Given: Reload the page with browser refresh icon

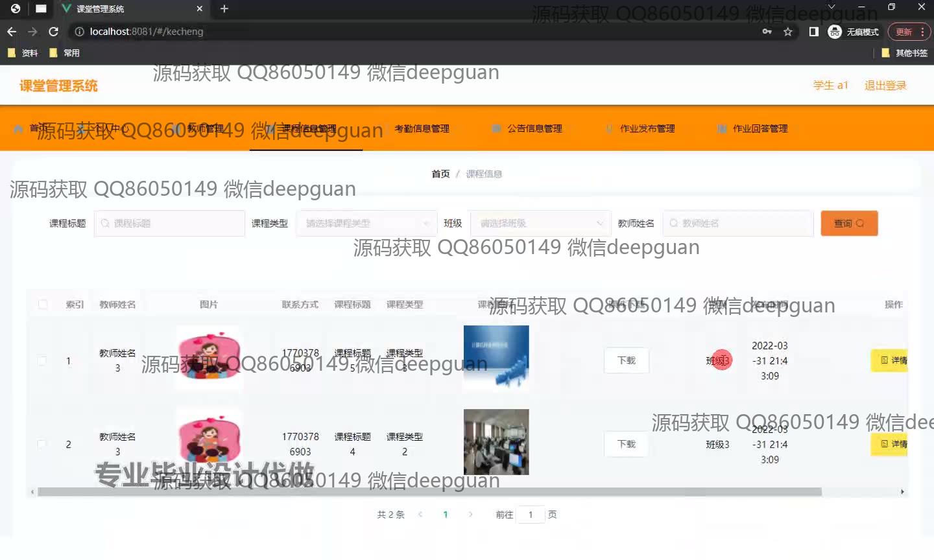Looking at the screenshot, I should [x=54, y=31].
